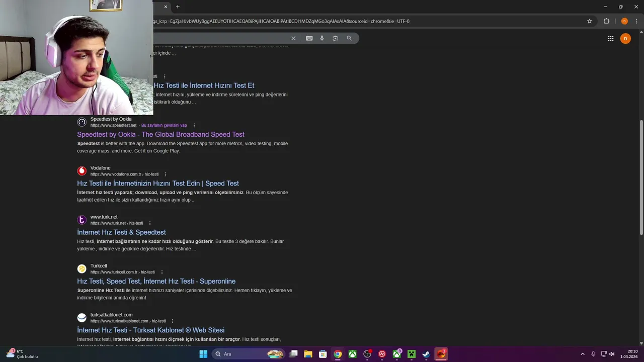
Task: Open more options for the Turkcell result
Action: (162, 272)
